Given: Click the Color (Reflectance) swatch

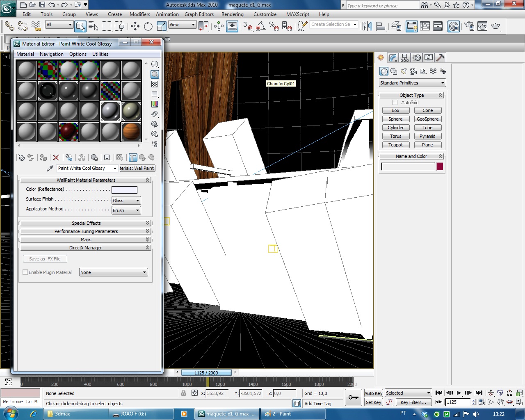Looking at the screenshot, I should point(124,189).
